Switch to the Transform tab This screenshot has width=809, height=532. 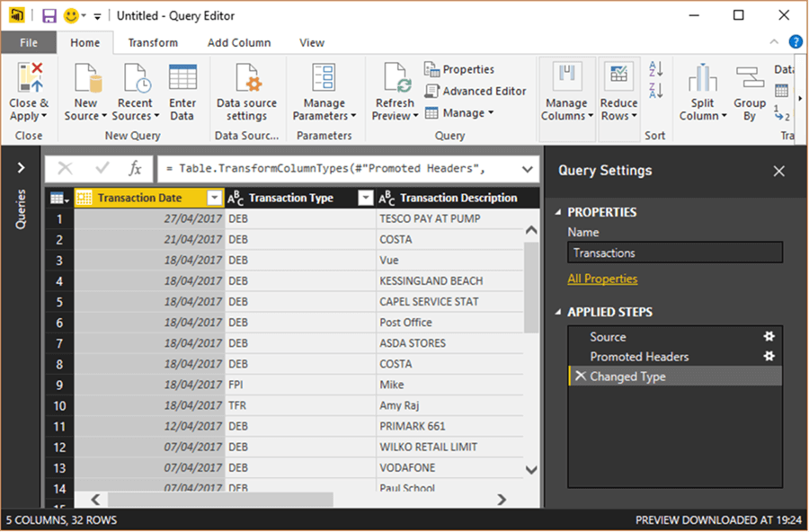click(x=153, y=42)
